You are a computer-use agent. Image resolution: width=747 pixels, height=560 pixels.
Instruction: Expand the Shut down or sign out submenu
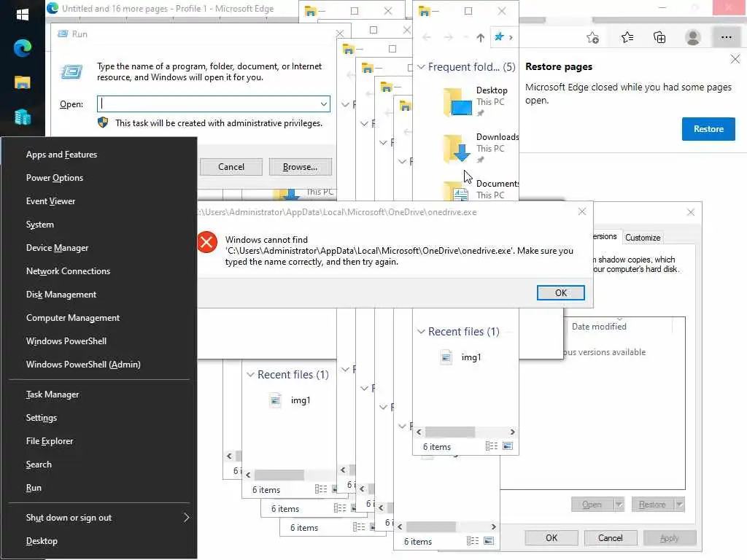[186, 517]
